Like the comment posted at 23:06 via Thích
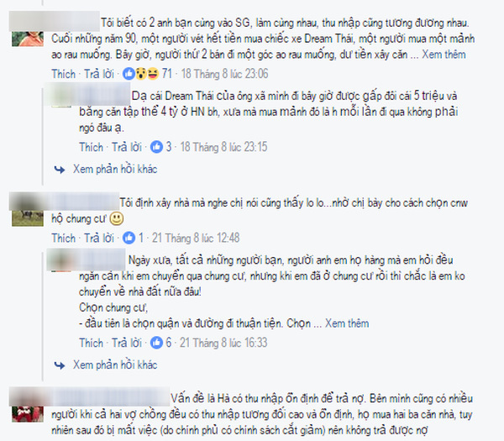The image size is (504, 441). pos(63,74)
